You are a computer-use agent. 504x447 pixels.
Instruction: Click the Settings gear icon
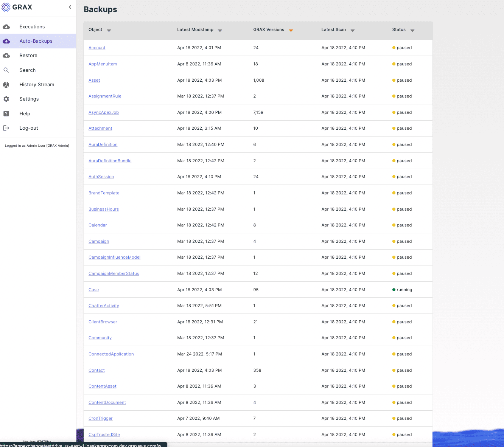point(6,99)
